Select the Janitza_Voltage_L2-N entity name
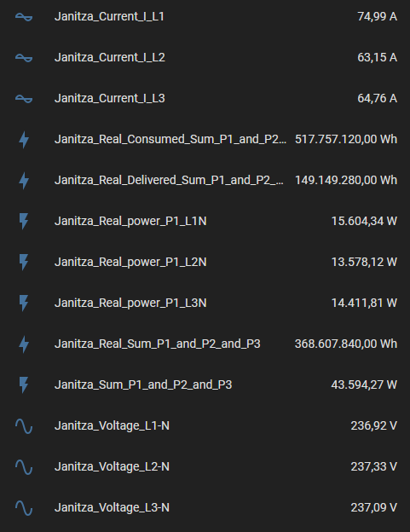 112,466
